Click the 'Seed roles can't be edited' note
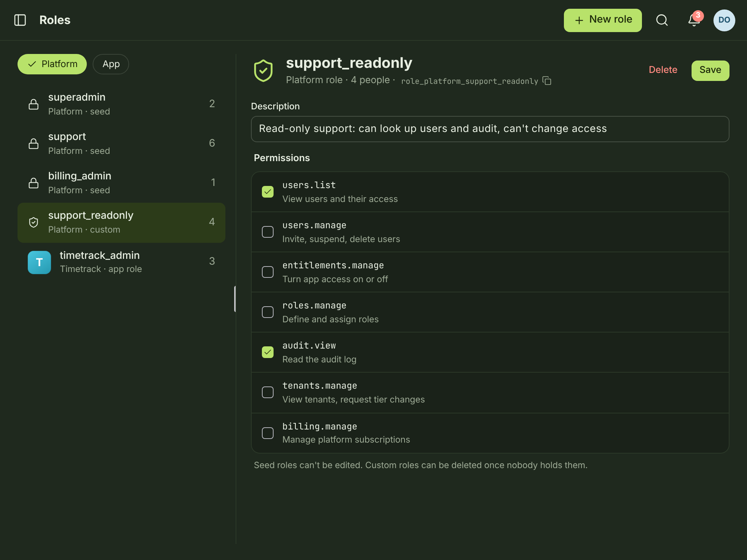747x560 pixels. click(421, 465)
